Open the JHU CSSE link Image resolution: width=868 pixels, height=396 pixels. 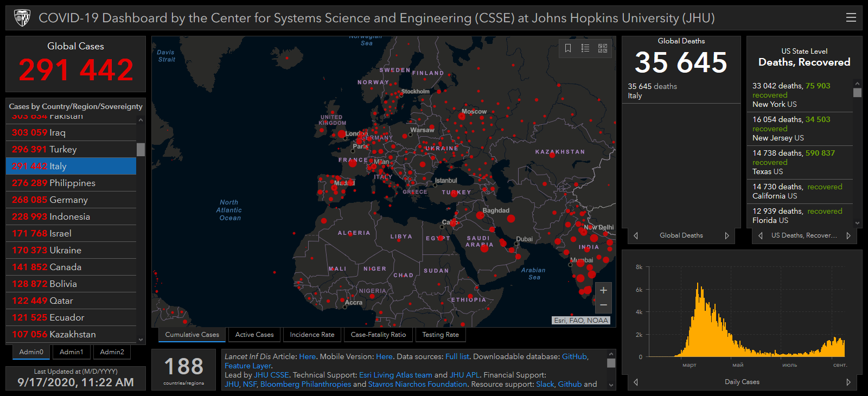271,375
